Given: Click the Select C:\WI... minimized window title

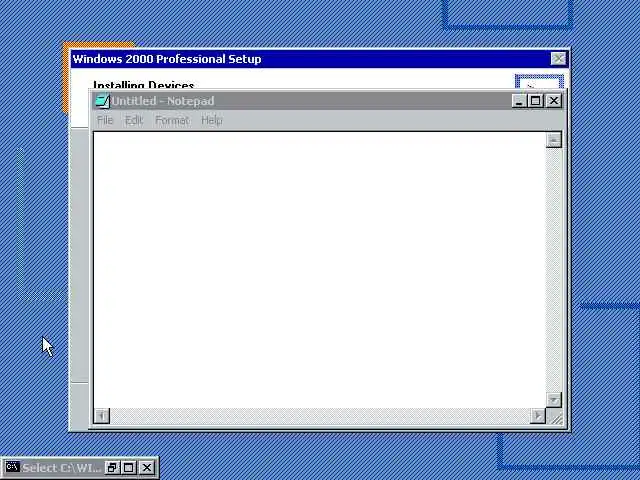Looking at the screenshot, I should click(x=61, y=468).
